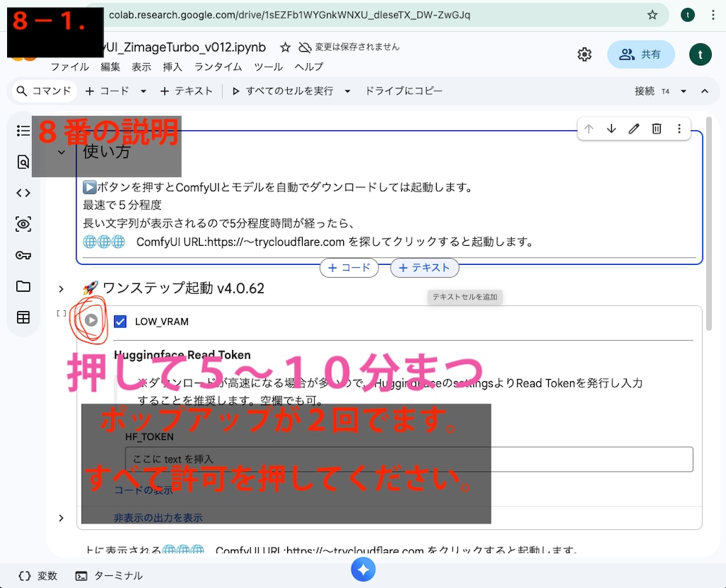The width and height of the screenshot is (726, 588).
Task: Open the code snippets sidebar panel
Action: [23, 192]
